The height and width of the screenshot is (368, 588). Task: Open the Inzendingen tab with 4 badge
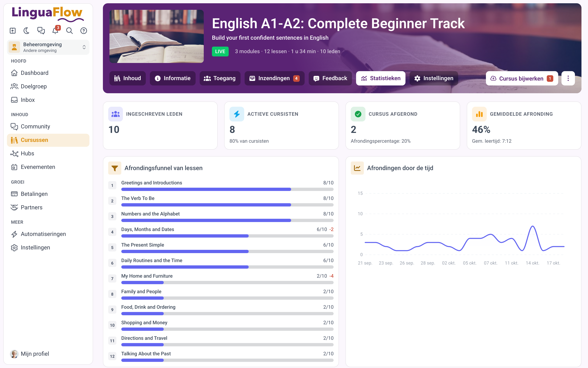[x=275, y=78]
